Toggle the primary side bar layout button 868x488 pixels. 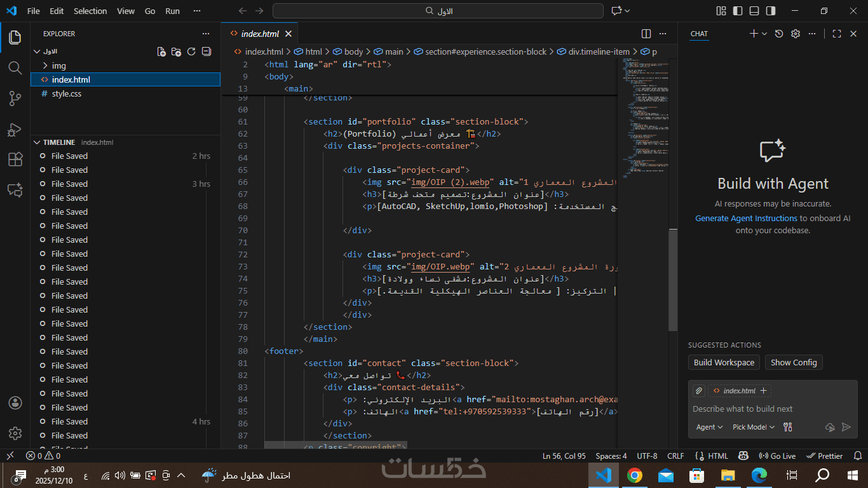pyautogui.click(x=738, y=11)
